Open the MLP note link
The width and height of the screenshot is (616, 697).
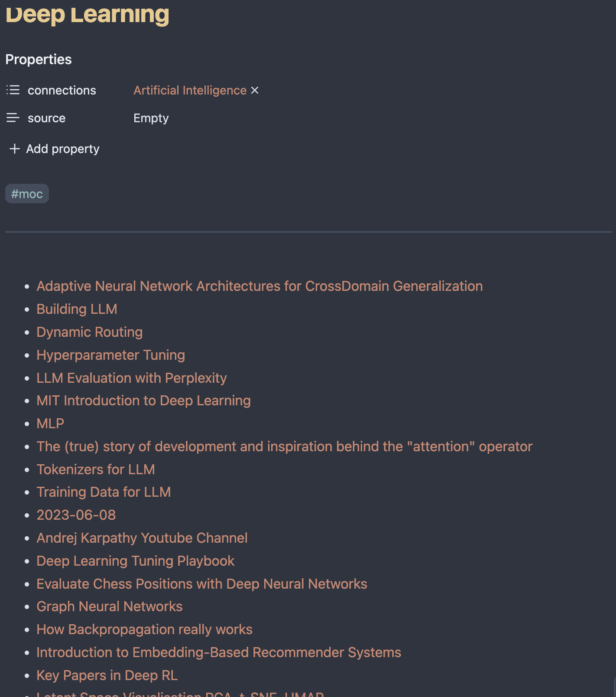[50, 423]
